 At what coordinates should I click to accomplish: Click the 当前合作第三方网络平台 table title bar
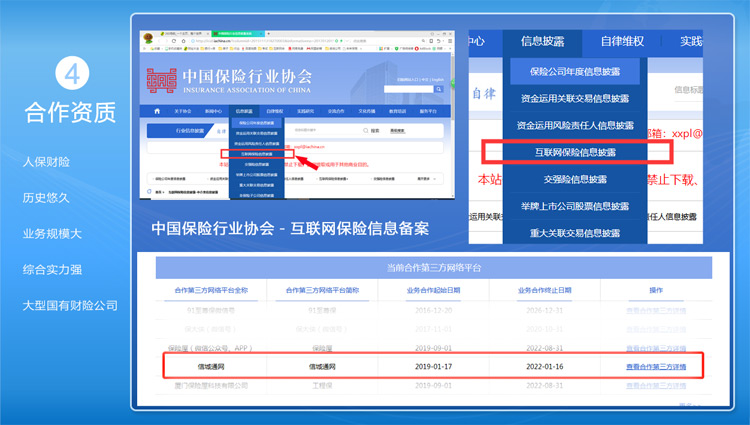[x=433, y=268]
